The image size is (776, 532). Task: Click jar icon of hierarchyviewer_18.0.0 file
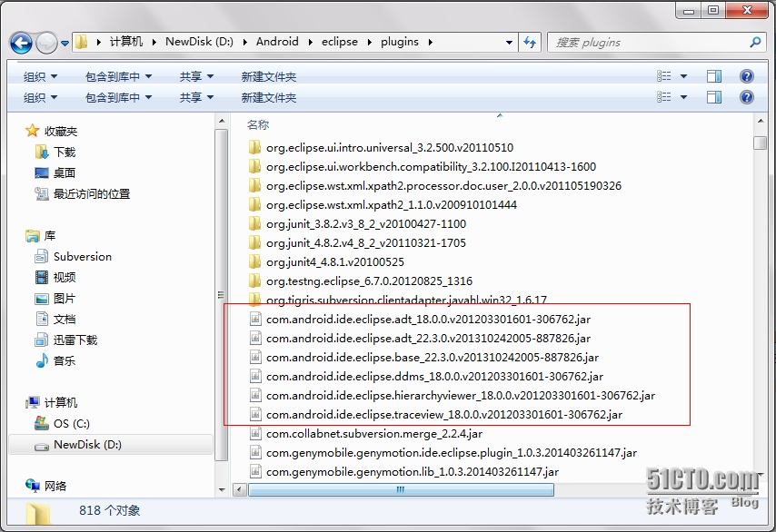pos(254,395)
